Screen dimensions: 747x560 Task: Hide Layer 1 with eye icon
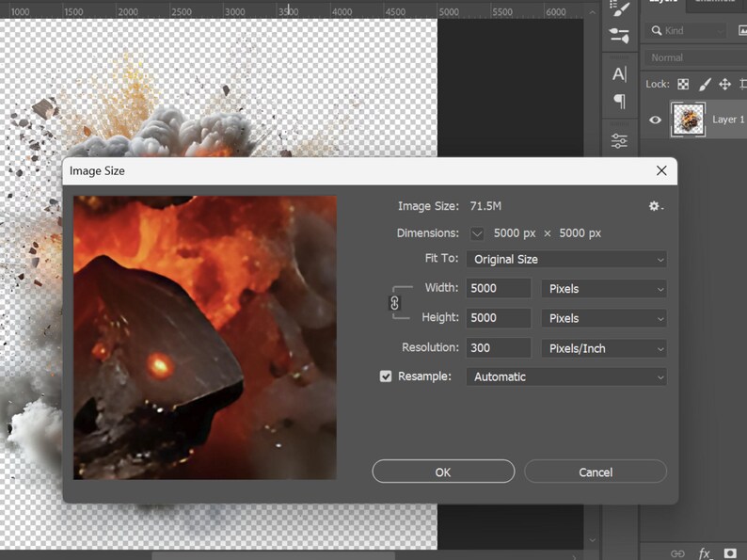tap(655, 120)
